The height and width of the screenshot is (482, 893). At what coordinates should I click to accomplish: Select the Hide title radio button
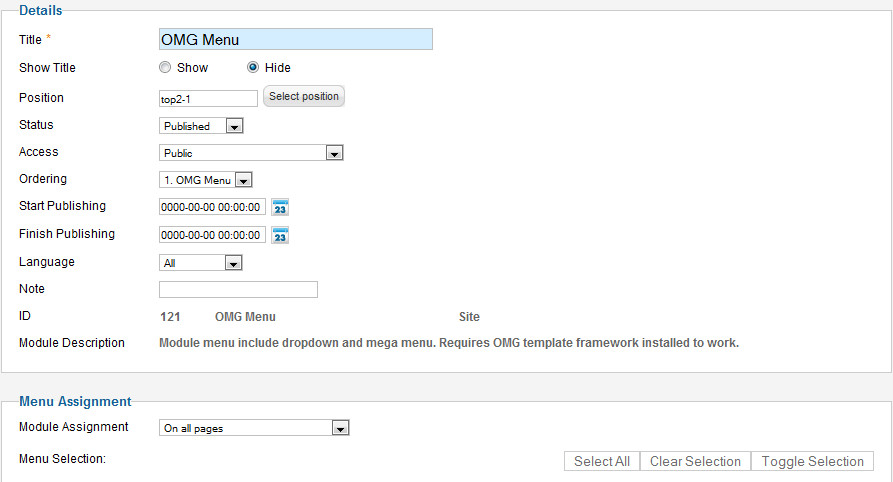pyautogui.click(x=253, y=68)
